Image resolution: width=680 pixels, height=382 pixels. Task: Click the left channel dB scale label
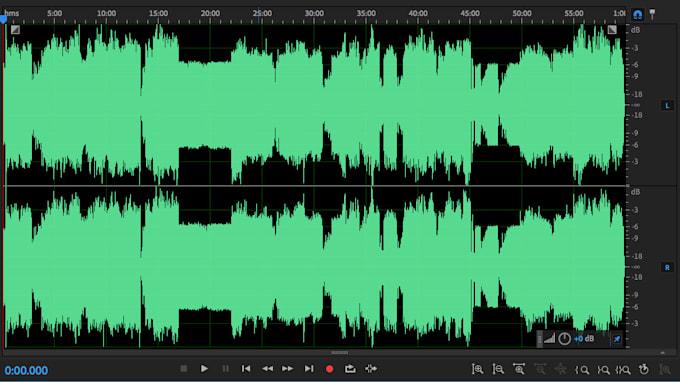(635, 30)
